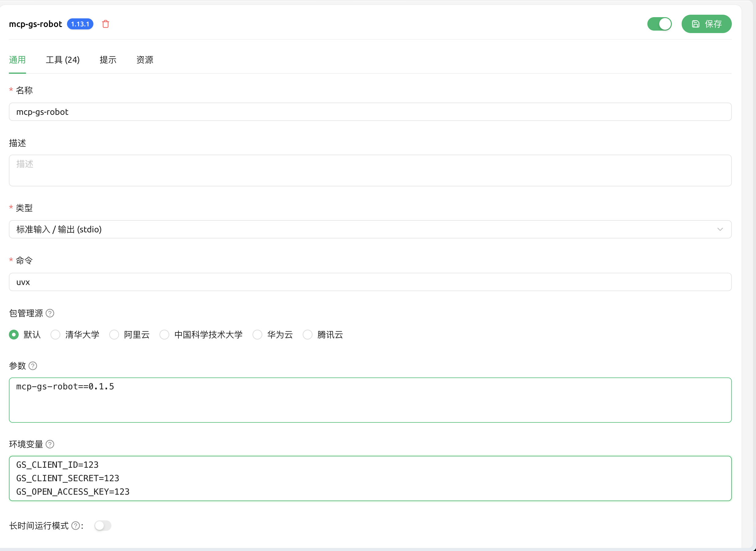
Task: Select the 华为云 radio option
Action: pyautogui.click(x=257, y=335)
